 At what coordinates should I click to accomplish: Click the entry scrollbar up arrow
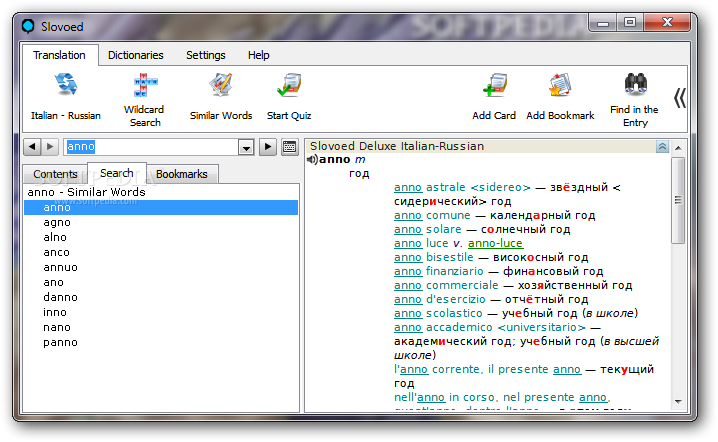coord(678,147)
